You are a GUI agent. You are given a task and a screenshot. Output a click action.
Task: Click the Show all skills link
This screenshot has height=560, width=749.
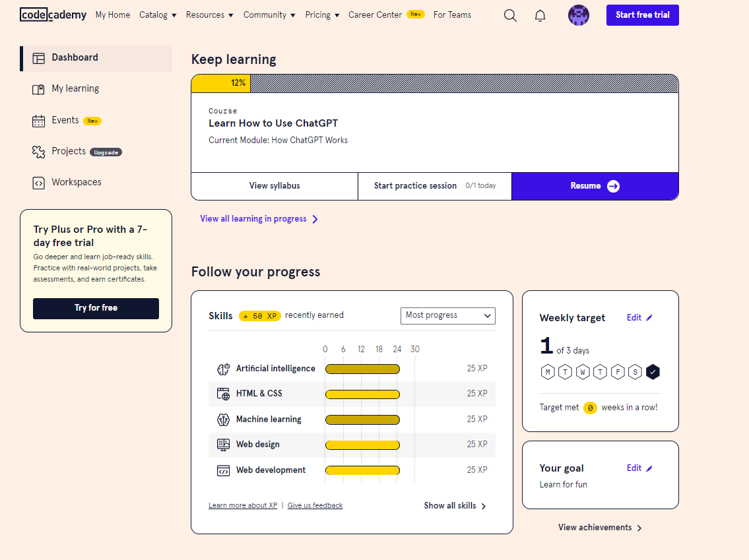pos(450,505)
